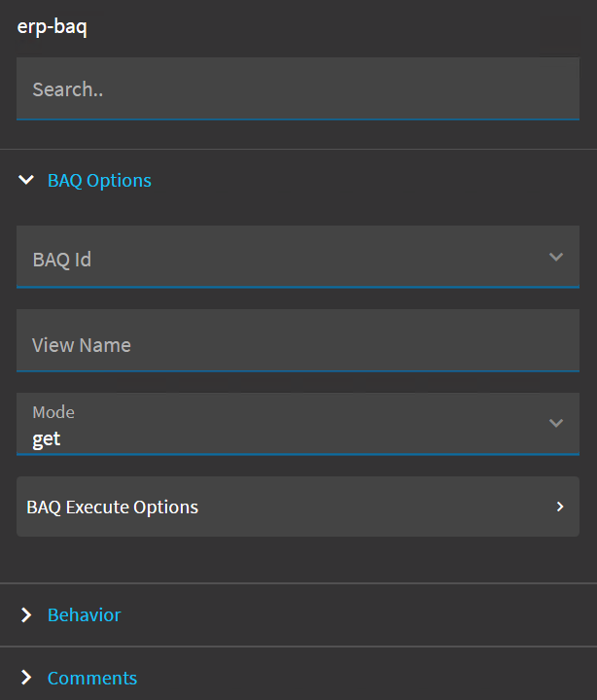The height and width of the screenshot is (700, 597).
Task: Open the BAQ Execute Options panel
Action: click(298, 507)
